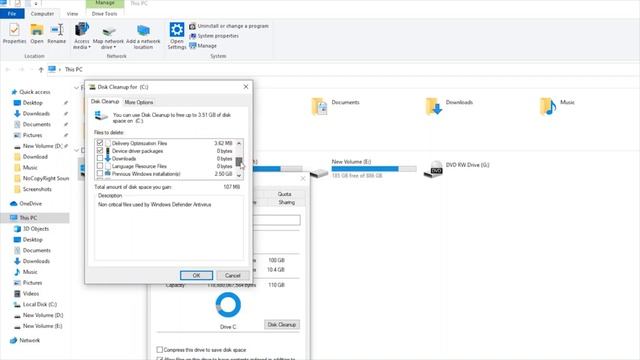Select the DVD RW Drive (G:) icon
640x360 pixels.
pyautogui.click(x=433, y=169)
